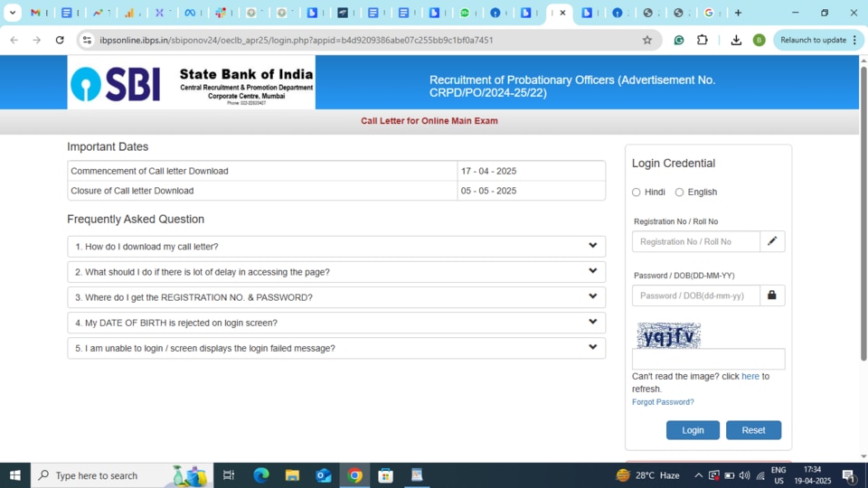Viewport: 868px width, 488px height.
Task: Open the Forgot Password link
Action: [663, 402]
